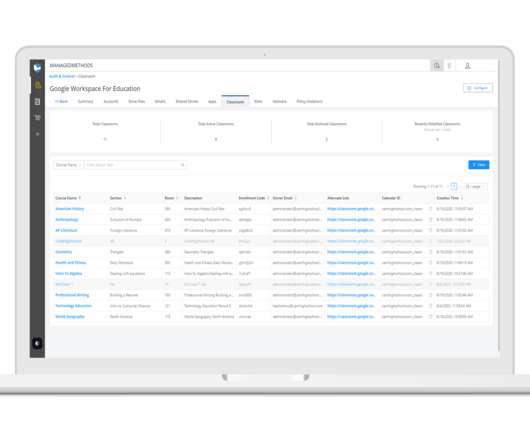The width and height of the screenshot is (530, 442).
Task: Open the document icon in the left sidebar
Action: [x=38, y=102]
